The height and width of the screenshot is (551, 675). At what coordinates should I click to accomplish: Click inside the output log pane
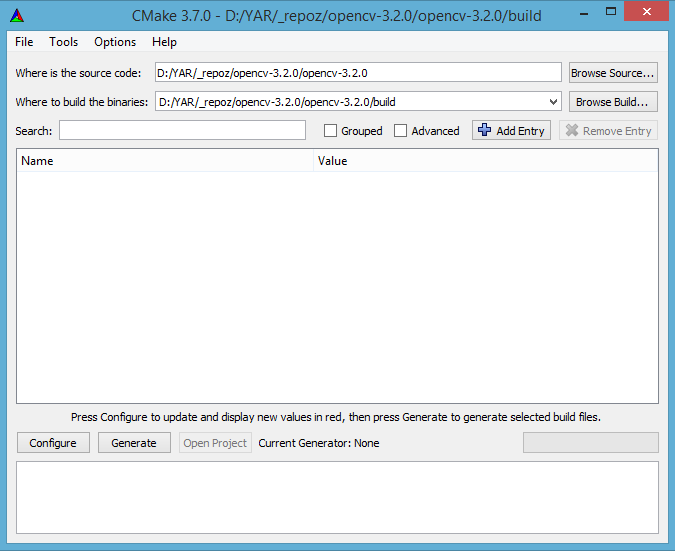click(338, 498)
